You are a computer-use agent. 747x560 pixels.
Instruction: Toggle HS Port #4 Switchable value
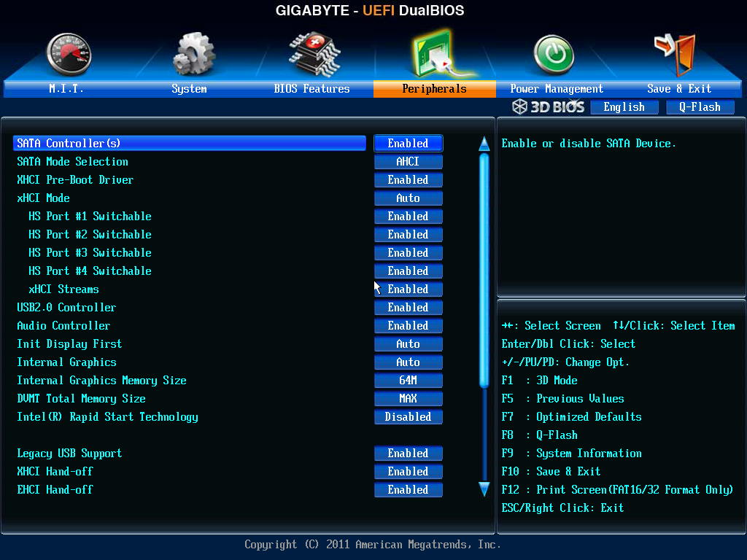409,271
